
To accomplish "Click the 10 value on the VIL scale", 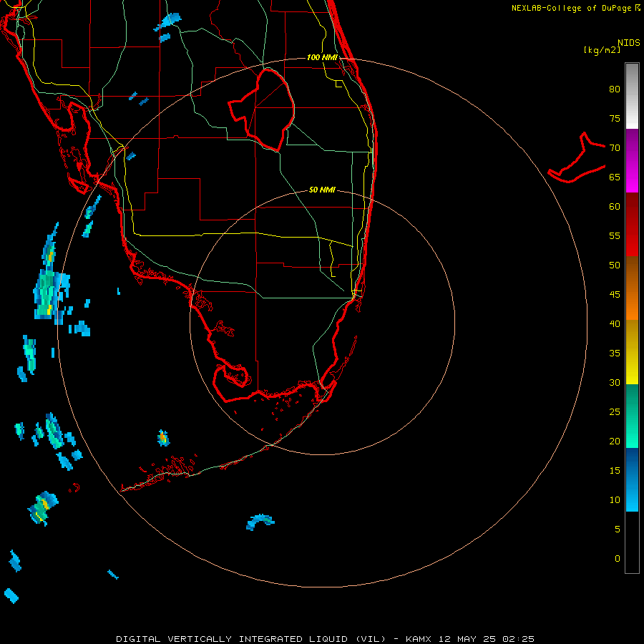I will click(x=615, y=500).
